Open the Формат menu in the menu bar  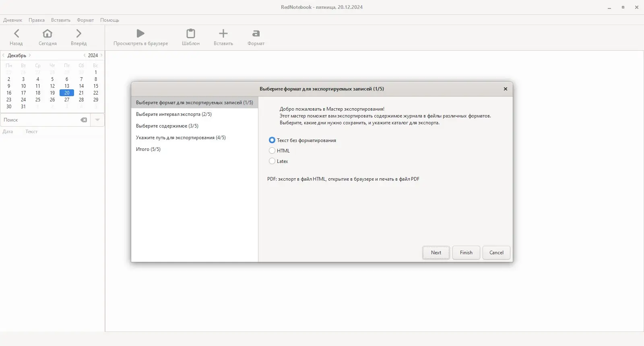tap(85, 20)
